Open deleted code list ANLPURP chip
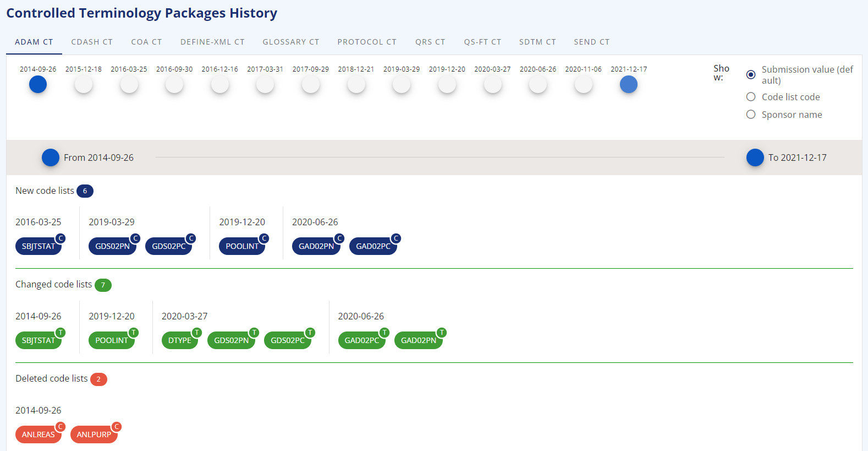Image resolution: width=868 pixels, height=451 pixels. pos(94,434)
